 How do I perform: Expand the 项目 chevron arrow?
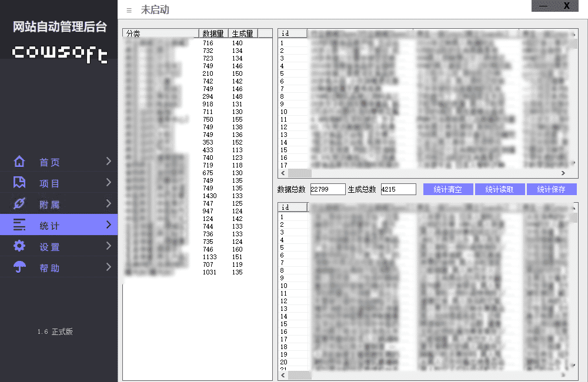(109, 183)
